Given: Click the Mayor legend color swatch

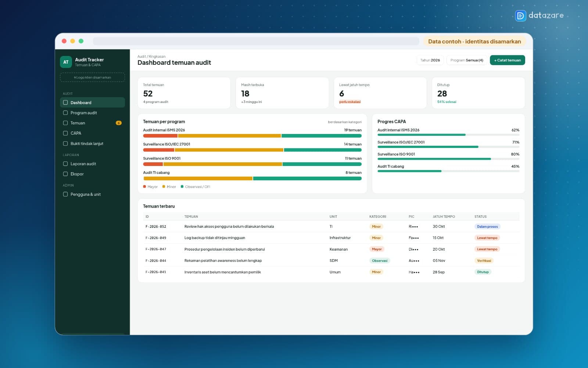Looking at the screenshot, I should click(x=144, y=187).
